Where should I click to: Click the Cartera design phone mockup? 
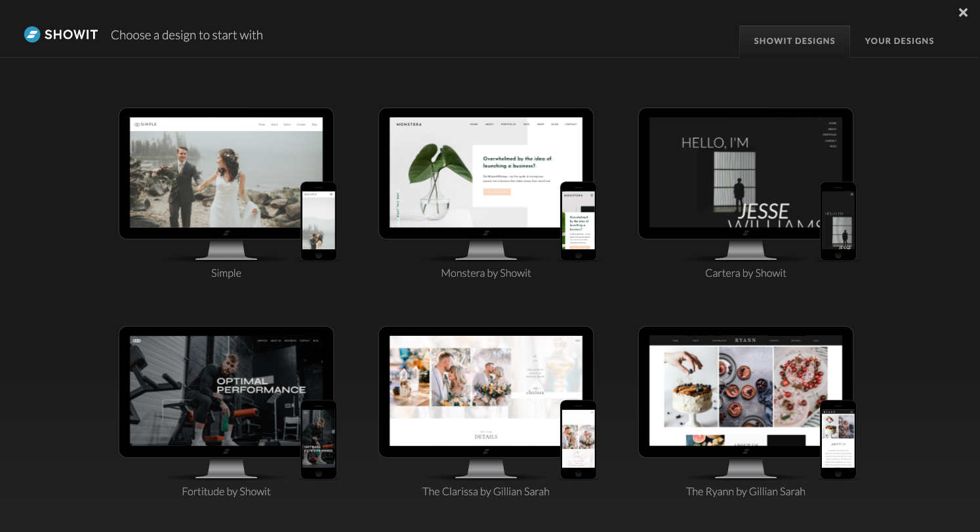[838, 222]
